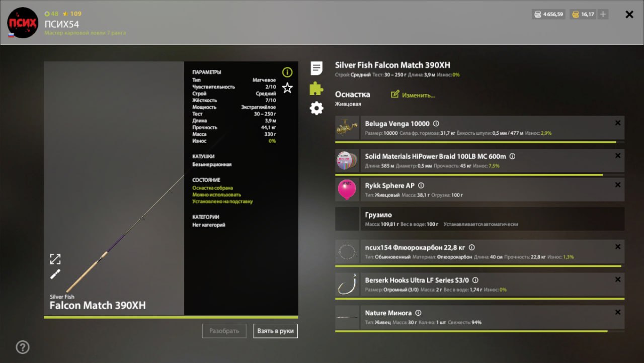Click the rod repair tool icon
The width and height of the screenshot is (644, 363).
click(x=55, y=275)
